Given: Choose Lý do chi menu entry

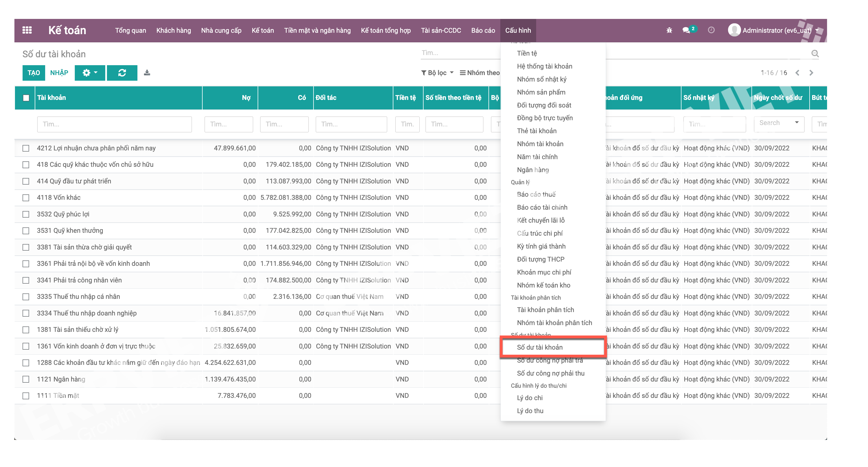Looking at the screenshot, I should click(530, 398).
